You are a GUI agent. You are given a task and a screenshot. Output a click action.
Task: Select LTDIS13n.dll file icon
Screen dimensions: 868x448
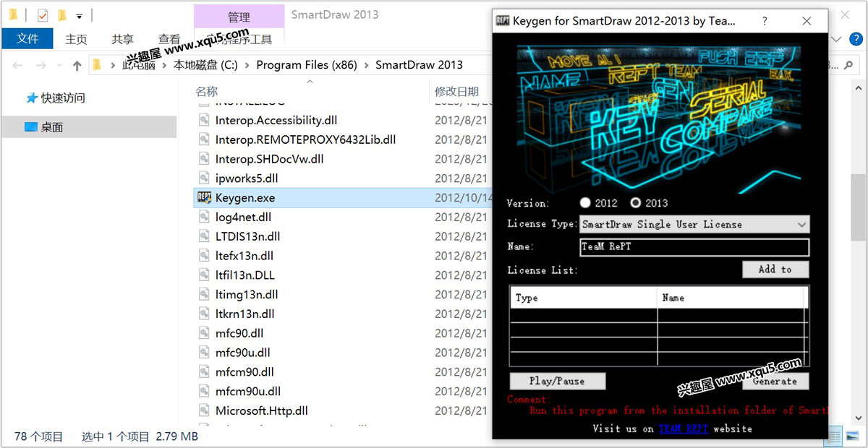click(204, 236)
